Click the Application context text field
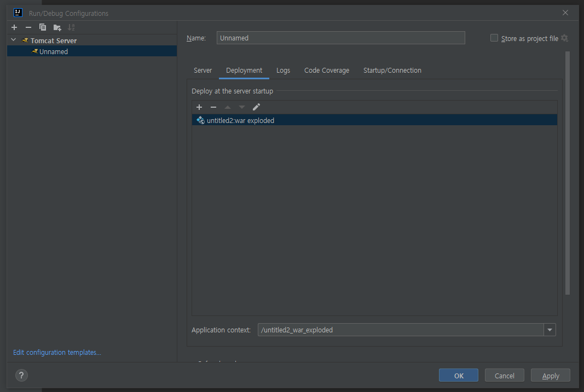This screenshot has width=584, height=392. (401, 330)
